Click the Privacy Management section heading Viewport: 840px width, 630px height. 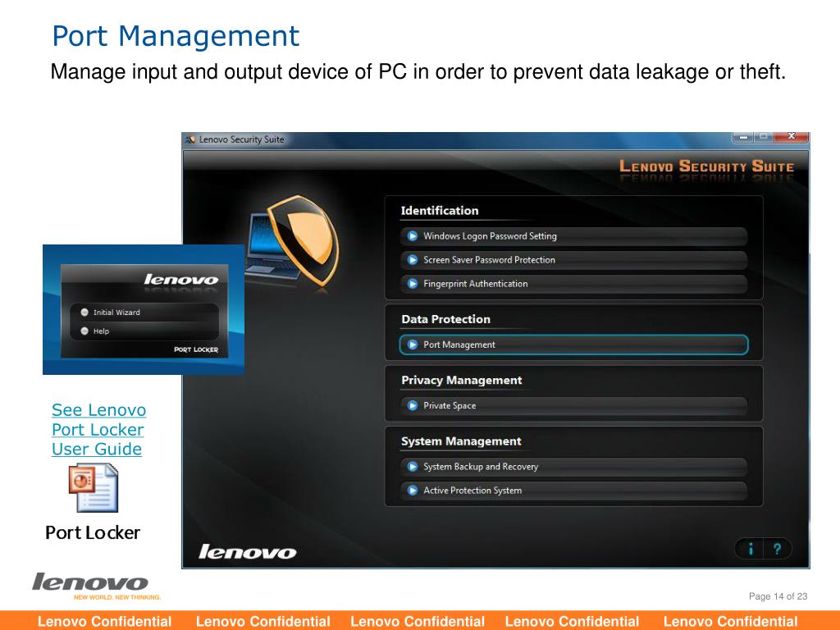click(461, 381)
